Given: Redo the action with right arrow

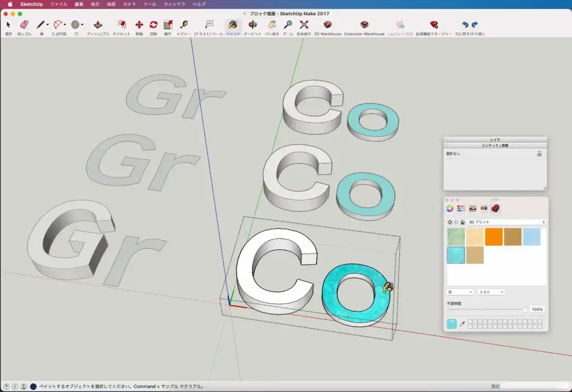Looking at the screenshot, I should [475, 25].
